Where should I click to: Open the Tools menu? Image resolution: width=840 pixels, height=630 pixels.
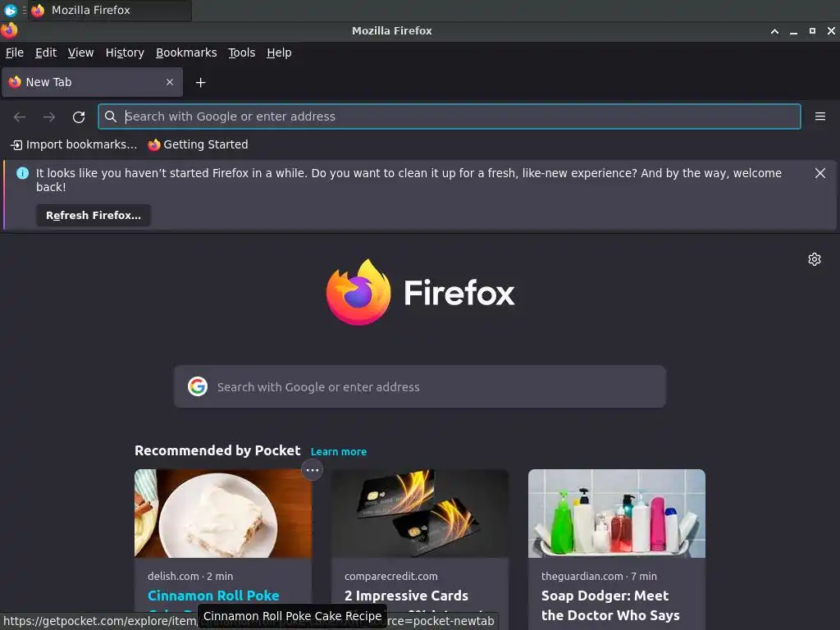(242, 52)
